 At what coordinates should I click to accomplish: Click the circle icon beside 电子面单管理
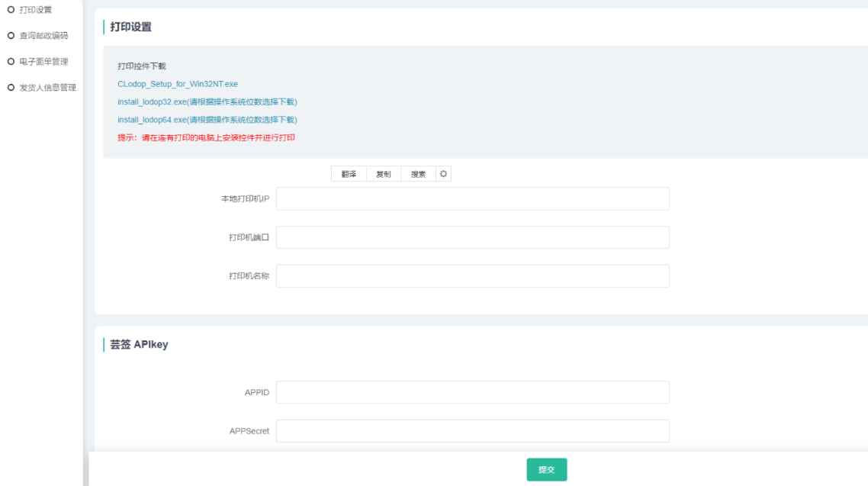[x=11, y=61]
